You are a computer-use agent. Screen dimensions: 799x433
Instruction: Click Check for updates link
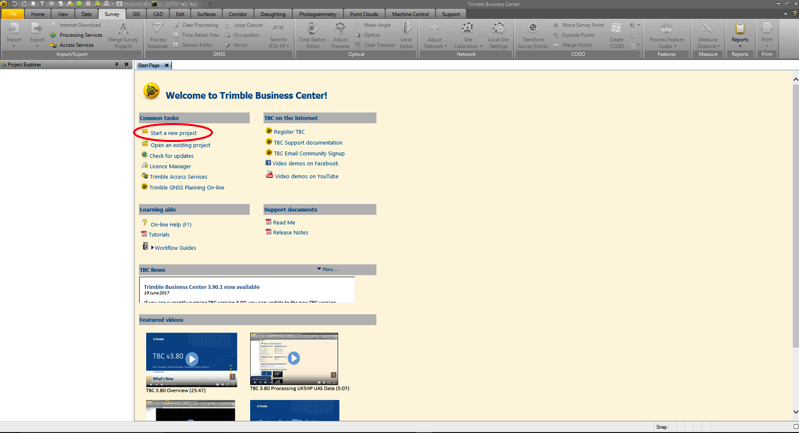pos(171,156)
